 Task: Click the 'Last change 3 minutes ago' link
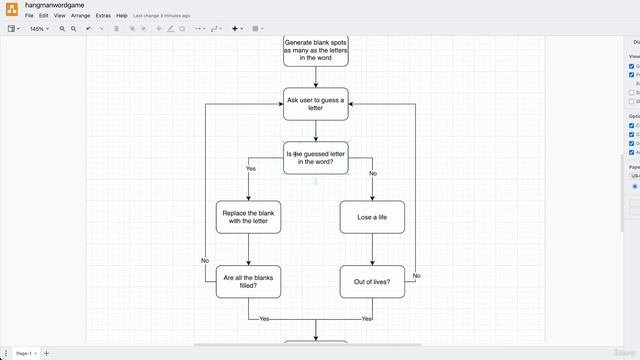click(162, 16)
